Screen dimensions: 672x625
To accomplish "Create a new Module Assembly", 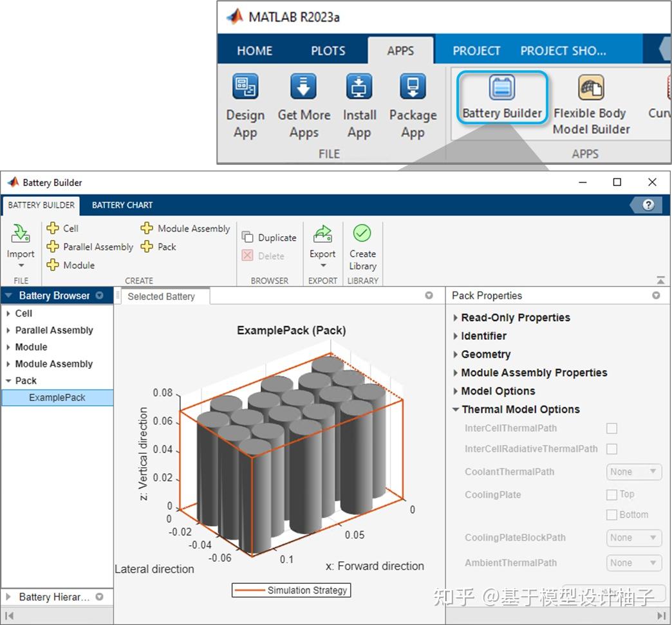I will tap(185, 229).
